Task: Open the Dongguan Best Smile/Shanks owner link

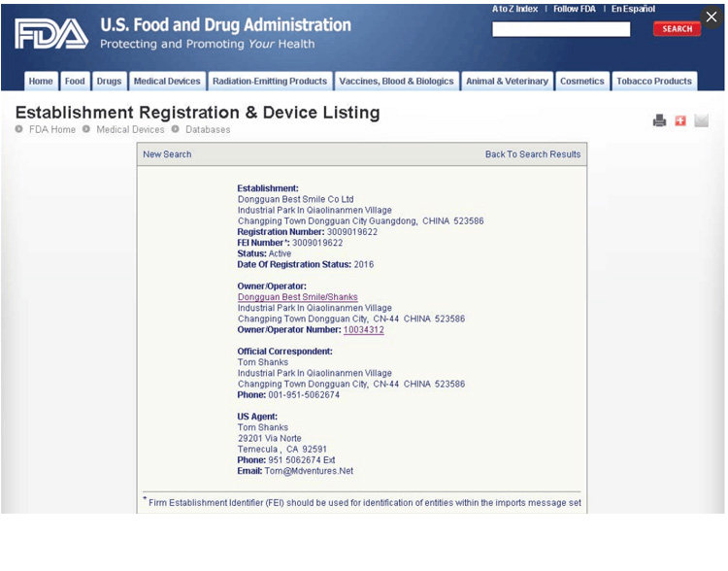Action: pos(298,297)
